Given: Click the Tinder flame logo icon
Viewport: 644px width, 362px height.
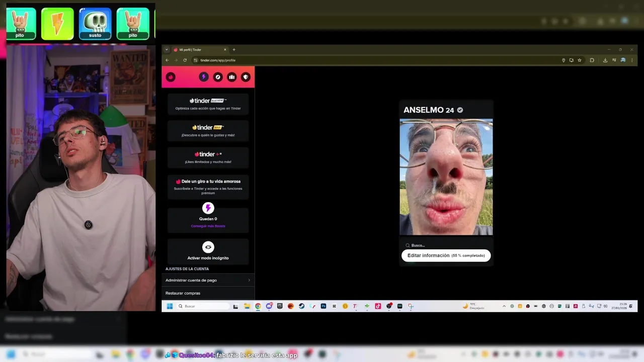Looking at the screenshot, I should [171, 77].
